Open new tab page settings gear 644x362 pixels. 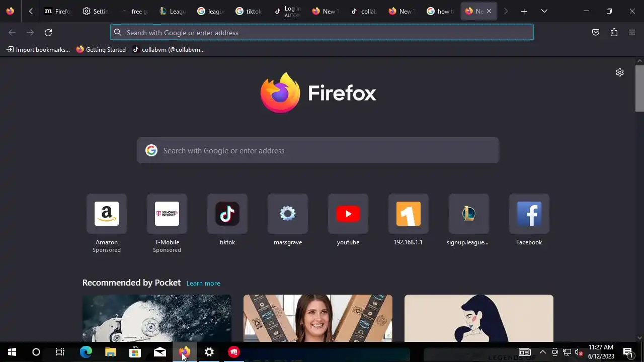click(x=620, y=72)
